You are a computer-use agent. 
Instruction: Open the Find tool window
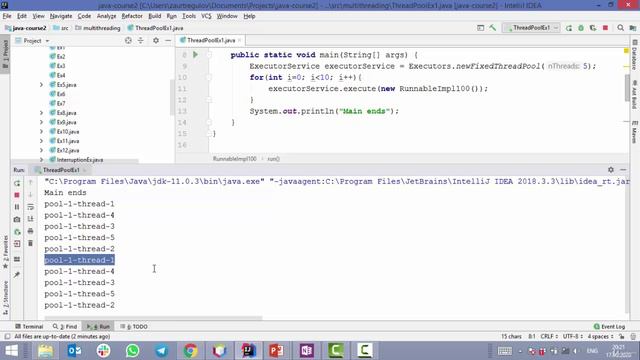64,327
